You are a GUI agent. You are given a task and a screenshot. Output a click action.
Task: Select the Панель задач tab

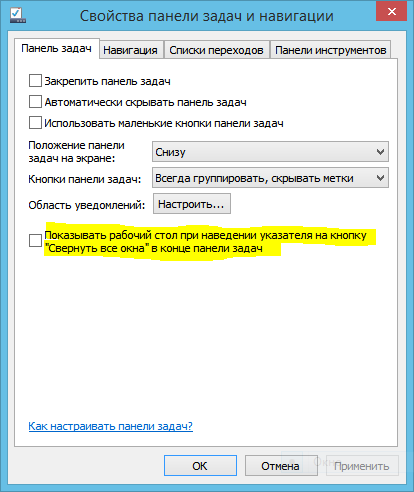(56, 49)
